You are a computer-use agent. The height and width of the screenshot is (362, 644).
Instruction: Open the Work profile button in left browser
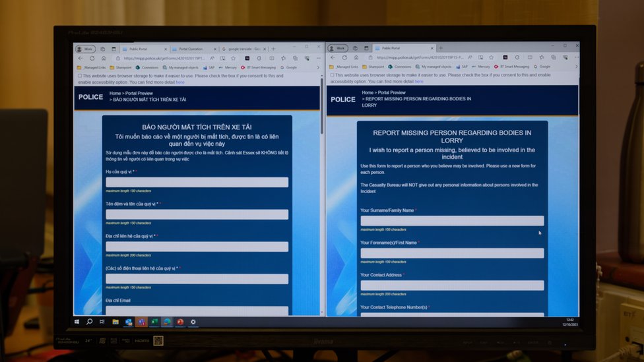[85, 49]
